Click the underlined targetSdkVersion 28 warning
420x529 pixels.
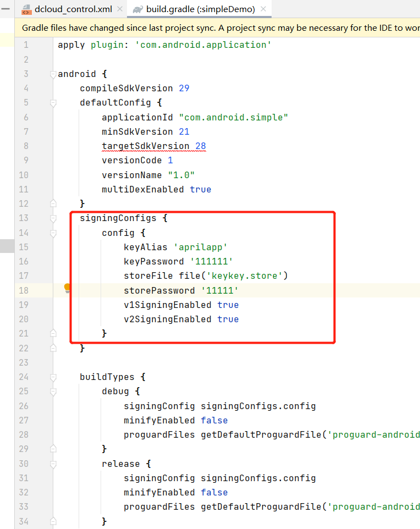point(154,146)
